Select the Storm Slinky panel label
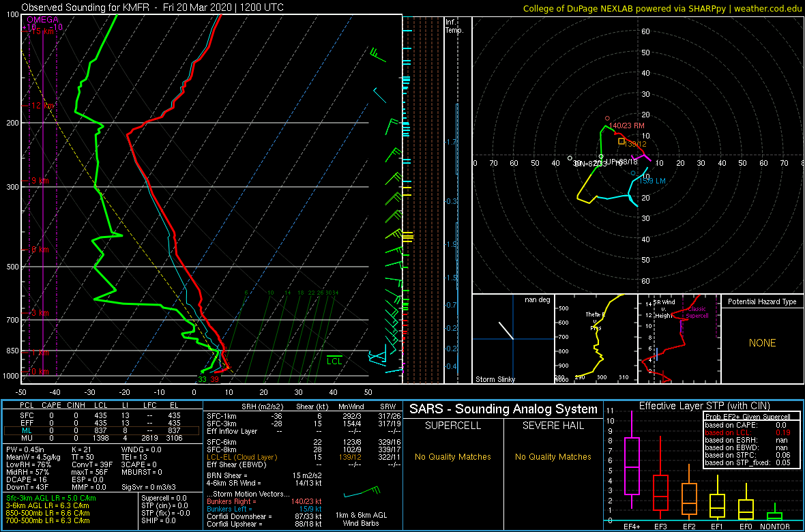The width and height of the screenshot is (805, 532). 496,379
